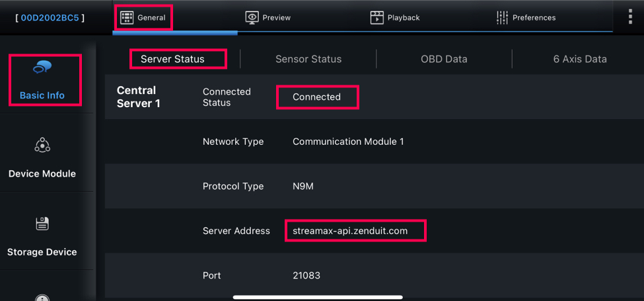
Task: Select the Storage Device disk icon
Action: (x=42, y=224)
